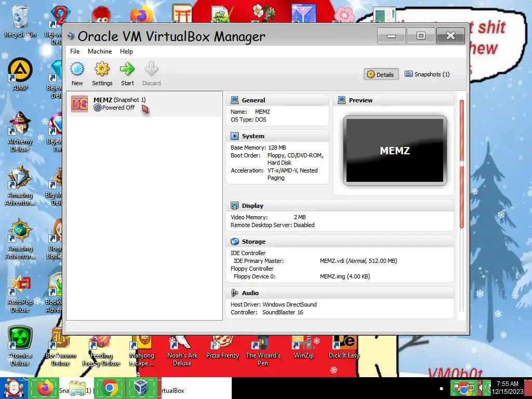
Task: Click the General section monitor icon
Action: (234, 100)
